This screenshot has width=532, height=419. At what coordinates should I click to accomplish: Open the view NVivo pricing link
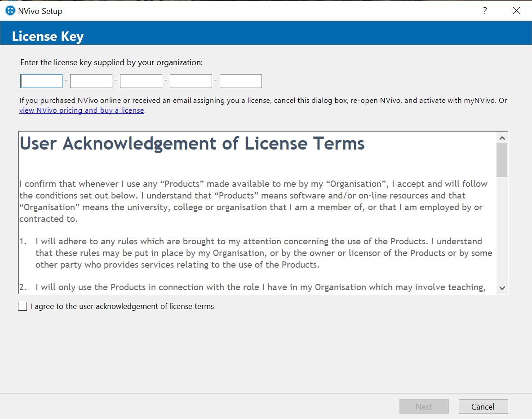(82, 110)
